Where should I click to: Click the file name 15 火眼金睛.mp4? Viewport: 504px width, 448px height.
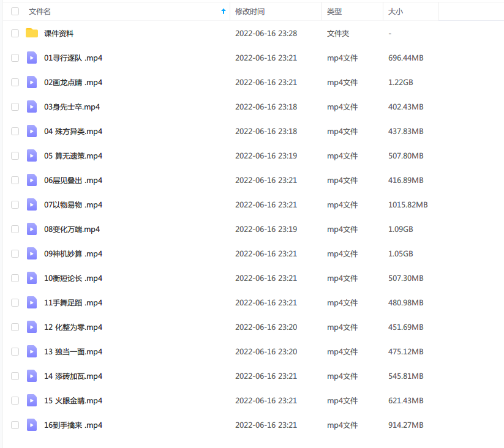(72, 400)
